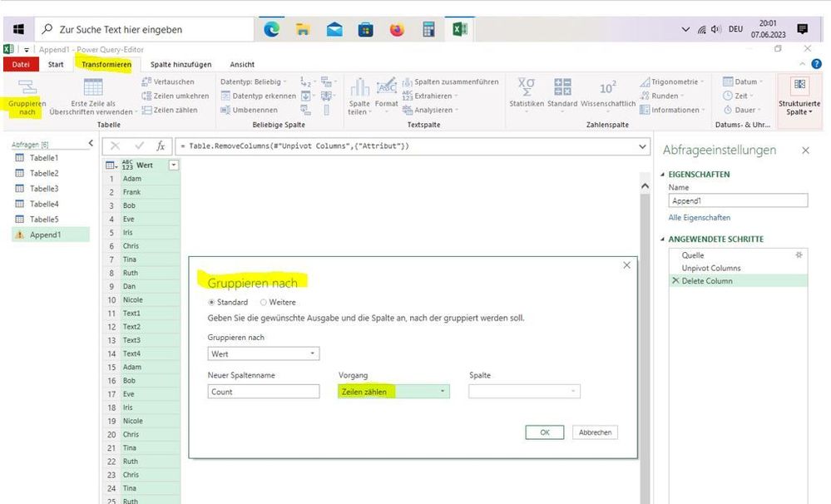Collapse the EIGENSCHAFTEN section
831x504 pixels.
point(662,175)
